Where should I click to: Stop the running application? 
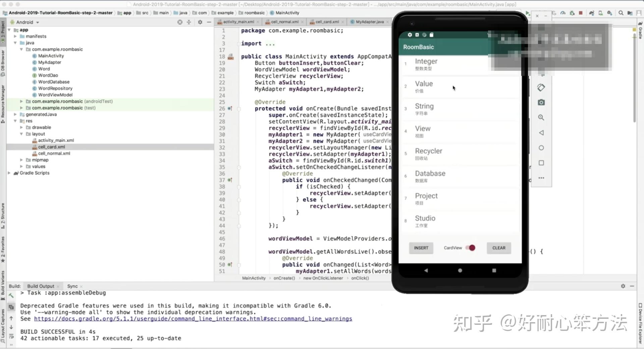(581, 13)
